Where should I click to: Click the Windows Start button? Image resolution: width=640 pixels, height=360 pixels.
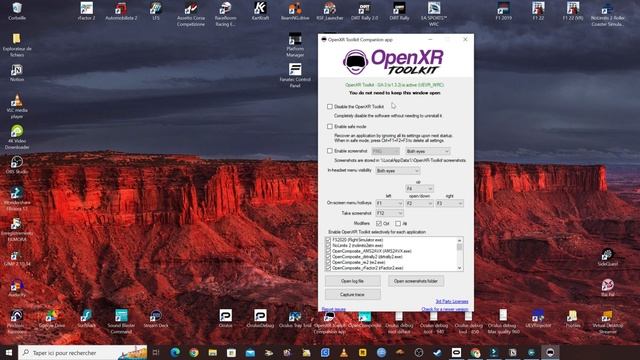[9, 353]
